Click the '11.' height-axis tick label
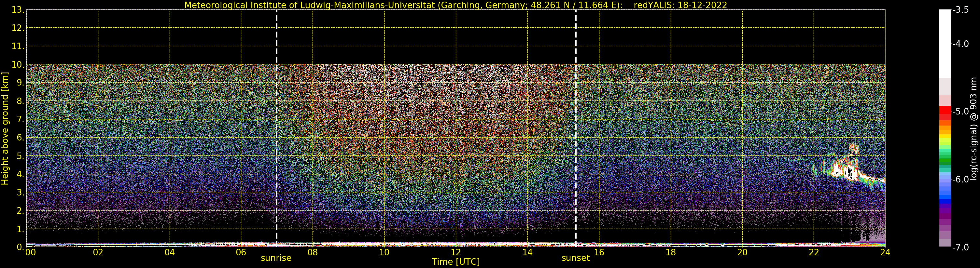 tap(18, 47)
